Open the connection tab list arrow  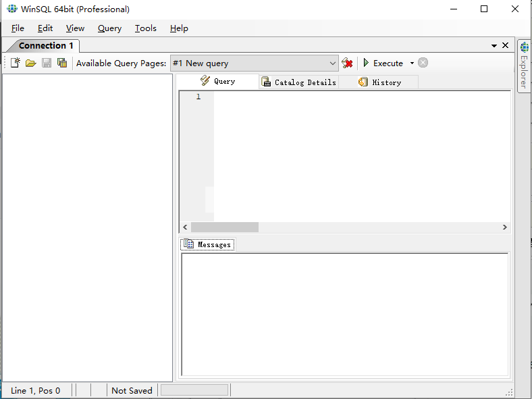(494, 45)
